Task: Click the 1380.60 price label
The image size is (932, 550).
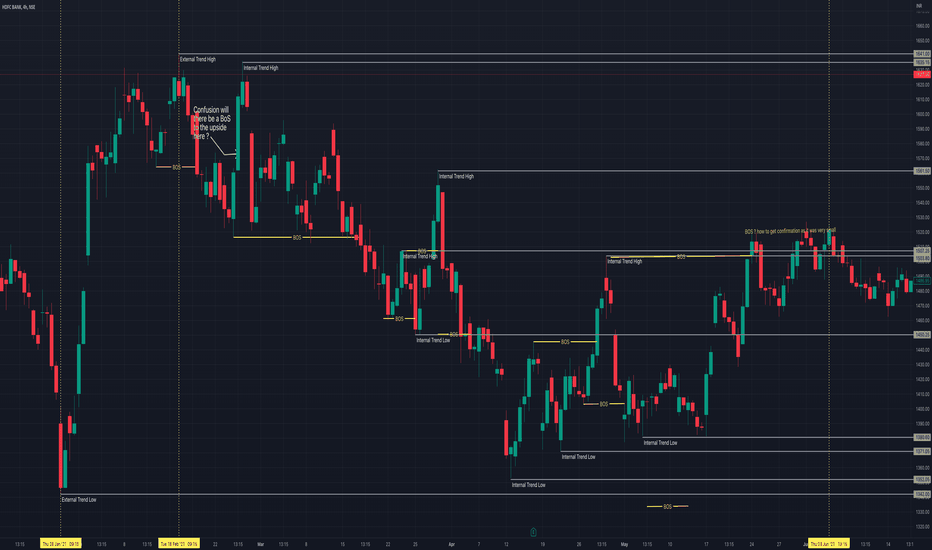Action: pyautogui.click(x=922, y=438)
